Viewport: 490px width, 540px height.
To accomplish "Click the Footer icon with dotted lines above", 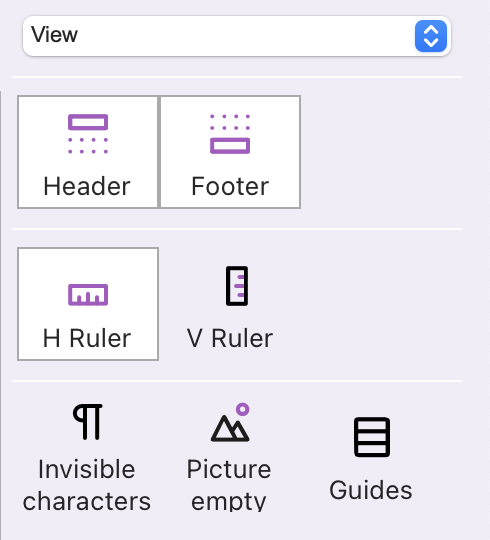I will (x=230, y=134).
